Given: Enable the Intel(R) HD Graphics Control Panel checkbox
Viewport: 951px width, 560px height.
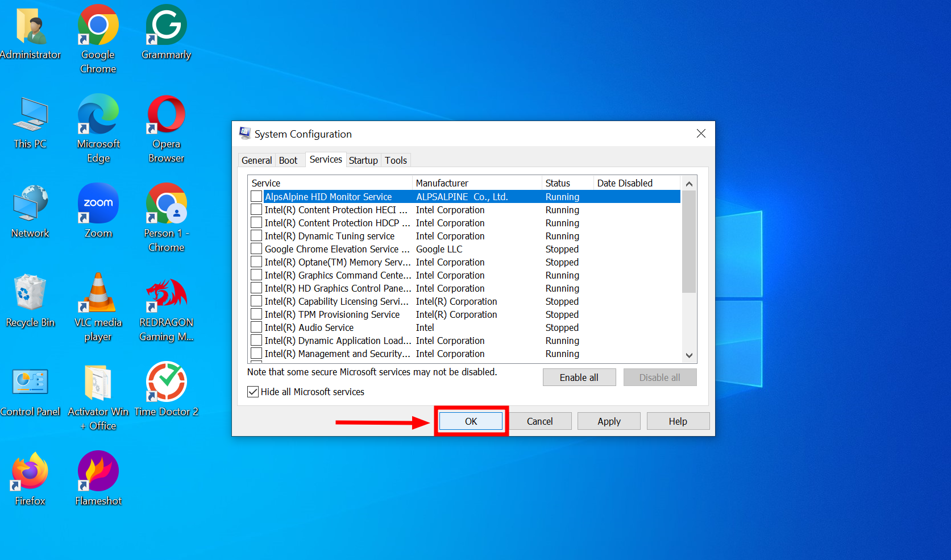Looking at the screenshot, I should pos(256,288).
